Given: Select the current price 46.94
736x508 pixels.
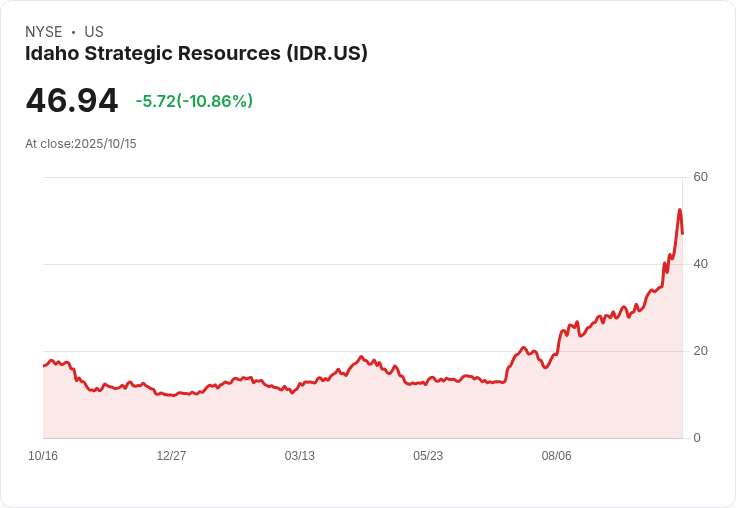Looking at the screenshot, I should (72, 100).
